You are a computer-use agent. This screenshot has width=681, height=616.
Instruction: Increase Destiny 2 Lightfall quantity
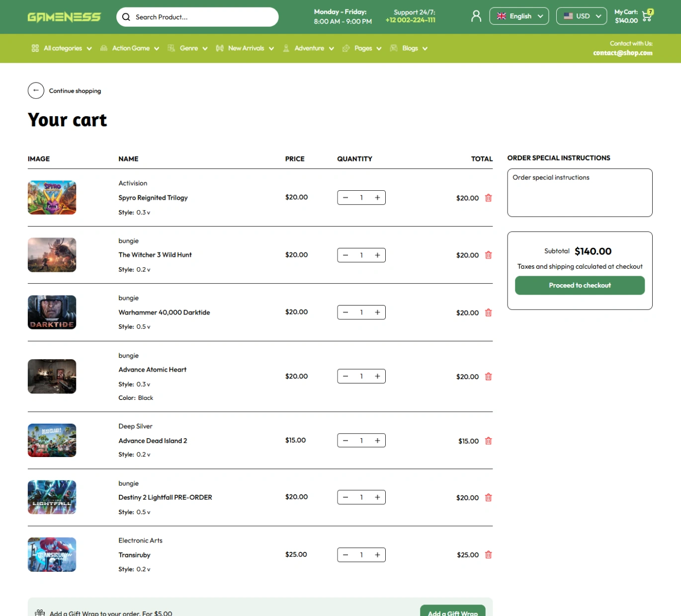[x=377, y=497]
